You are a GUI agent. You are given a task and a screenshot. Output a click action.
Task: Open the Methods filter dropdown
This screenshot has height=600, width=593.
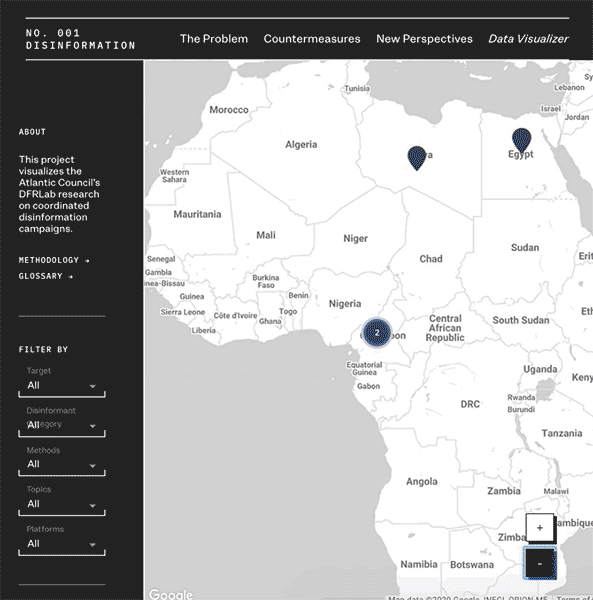(x=62, y=465)
